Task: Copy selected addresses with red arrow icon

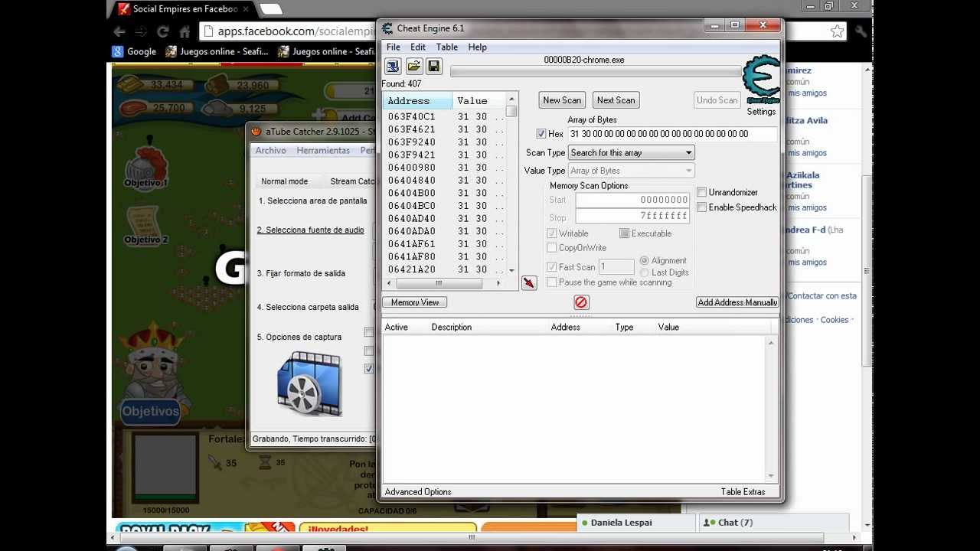Action: [x=528, y=283]
